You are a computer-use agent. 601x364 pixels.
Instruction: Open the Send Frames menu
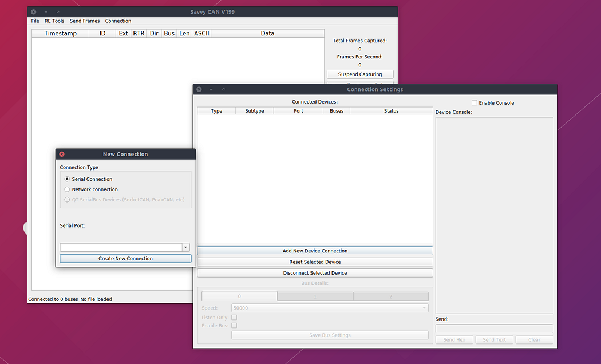(x=85, y=21)
